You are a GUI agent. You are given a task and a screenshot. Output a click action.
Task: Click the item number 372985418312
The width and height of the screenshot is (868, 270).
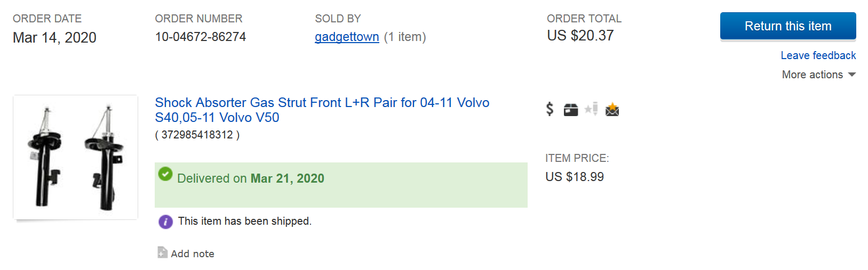[197, 135]
